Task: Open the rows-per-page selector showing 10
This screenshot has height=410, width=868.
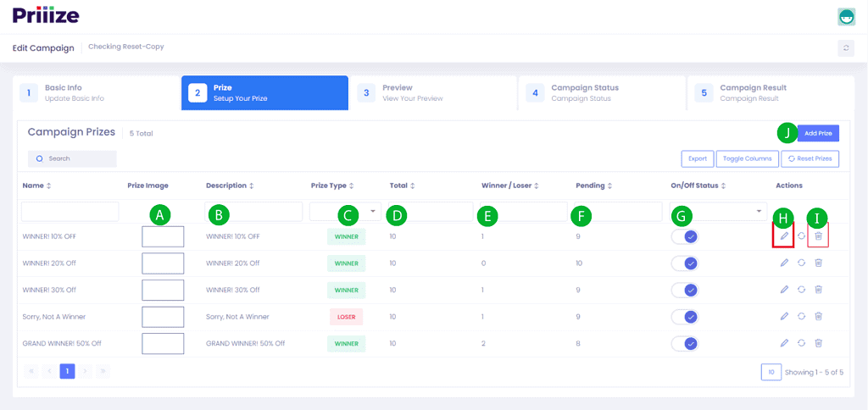Action: coord(771,373)
